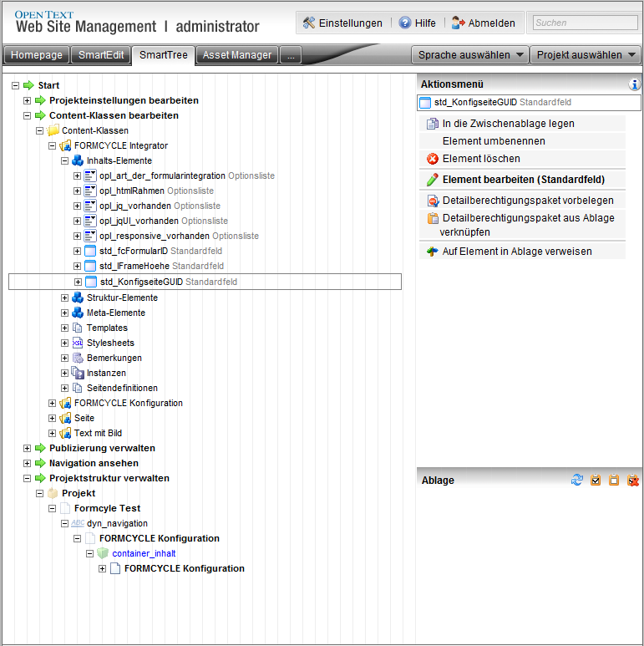
Task: Expand Publizierung verwalten tree node
Action: click(x=28, y=449)
